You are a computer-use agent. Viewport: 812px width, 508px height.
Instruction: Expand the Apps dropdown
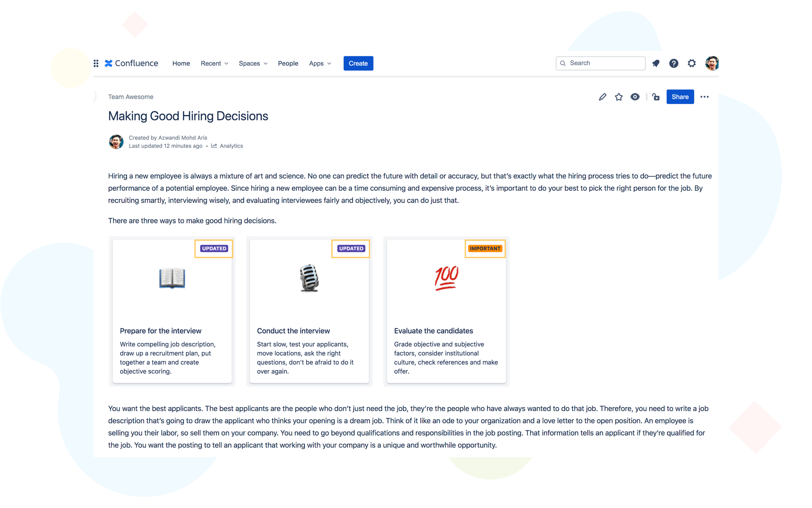point(320,63)
